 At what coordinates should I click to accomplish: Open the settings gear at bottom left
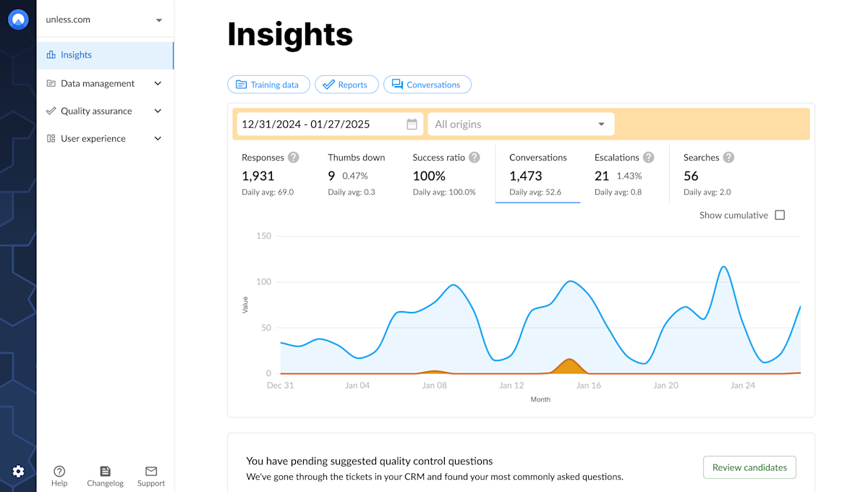click(x=18, y=471)
